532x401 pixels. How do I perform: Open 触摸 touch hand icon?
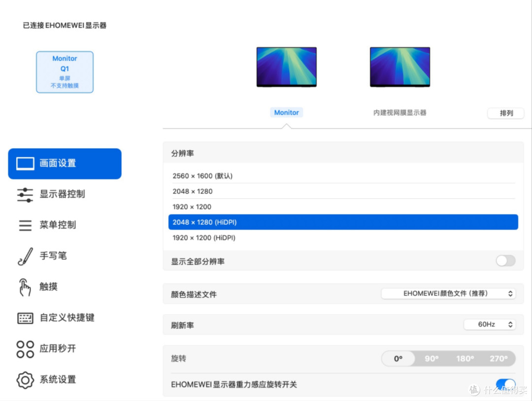(x=25, y=287)
